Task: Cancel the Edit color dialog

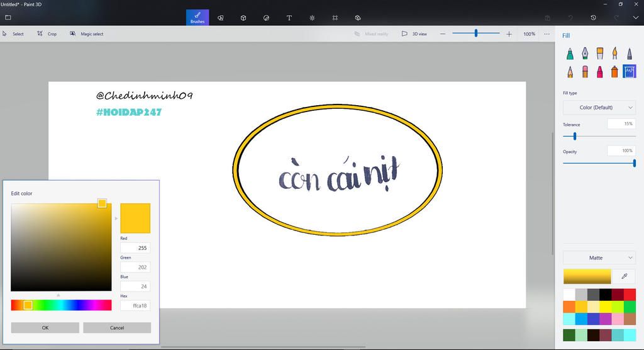Action: pos(117,328)
